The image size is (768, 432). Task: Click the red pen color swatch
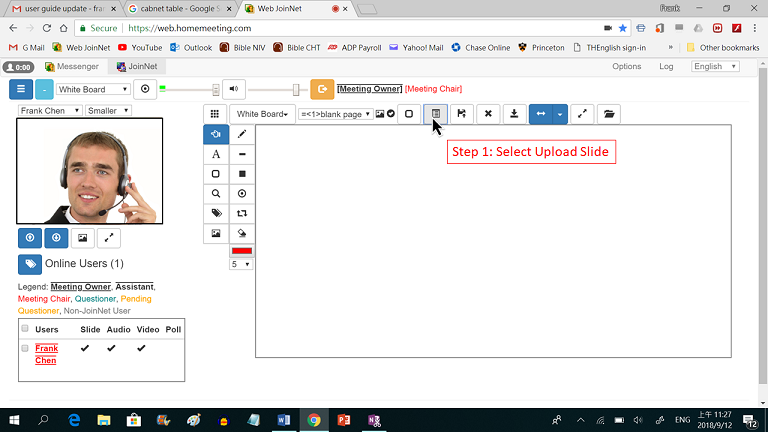[242, 251]
